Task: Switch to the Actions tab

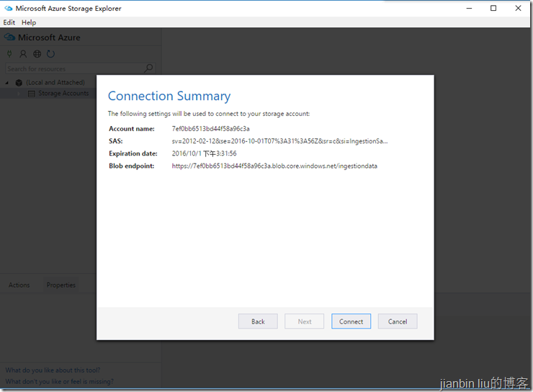Action: pyautogui.click(x=19, y=285)
